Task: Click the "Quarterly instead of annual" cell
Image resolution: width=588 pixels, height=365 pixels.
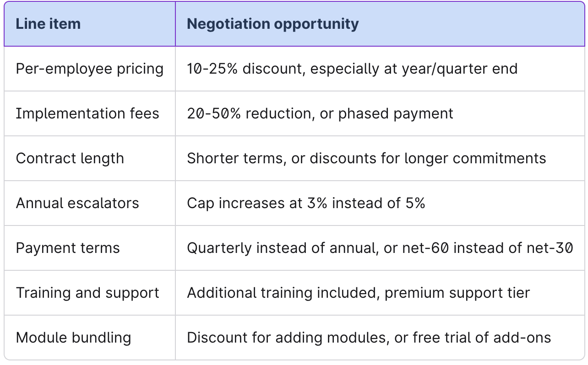Action: click(x=380, y=248)
